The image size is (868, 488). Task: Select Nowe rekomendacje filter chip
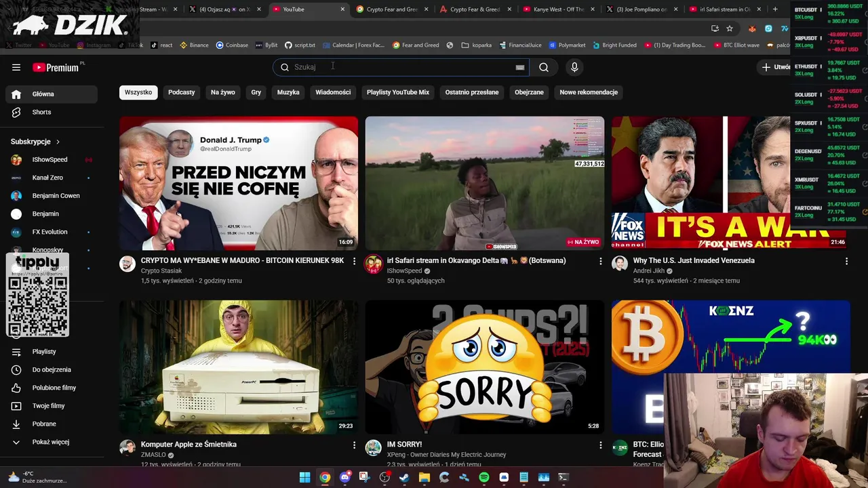click(x=589, y=92)
